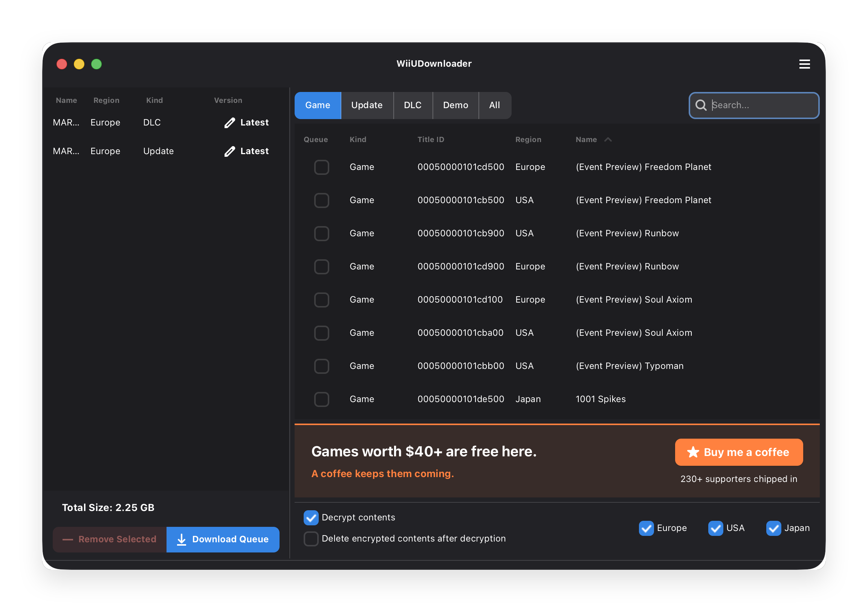Add Soul Axiom Europe to the queue
The width and height of the screenshot is (868, 612).
click(x=321, y=300)
